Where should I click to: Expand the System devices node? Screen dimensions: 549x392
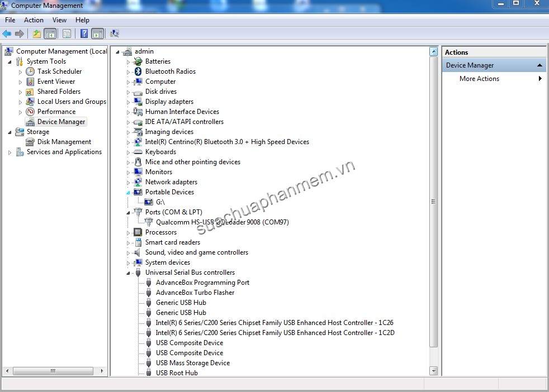[x=128, y=263]
